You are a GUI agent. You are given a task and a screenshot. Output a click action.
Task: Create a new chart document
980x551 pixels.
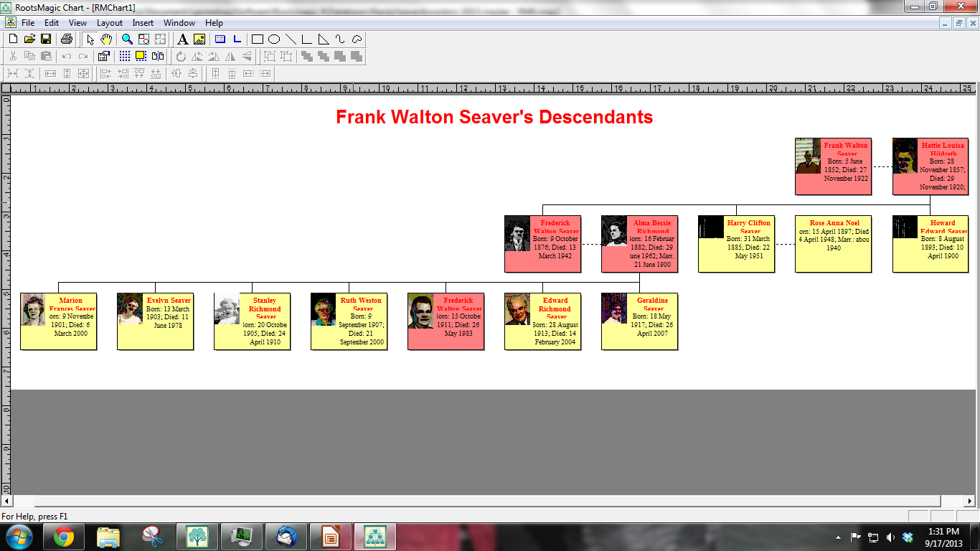coord(13,39)
